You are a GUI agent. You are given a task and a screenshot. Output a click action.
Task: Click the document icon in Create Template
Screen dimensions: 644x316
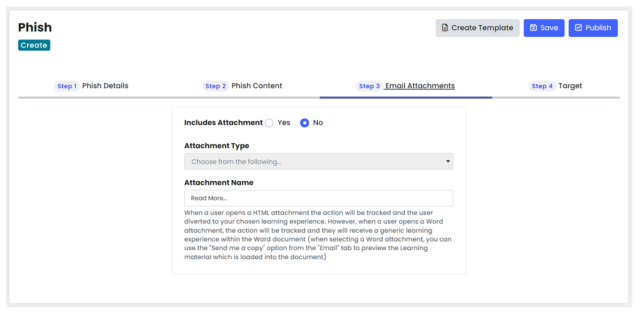point(445,28)
